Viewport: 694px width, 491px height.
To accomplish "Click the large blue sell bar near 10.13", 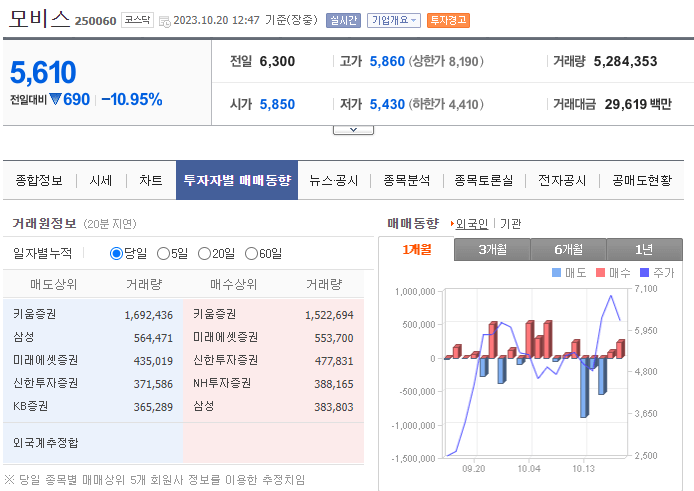I will click(584, 387).
